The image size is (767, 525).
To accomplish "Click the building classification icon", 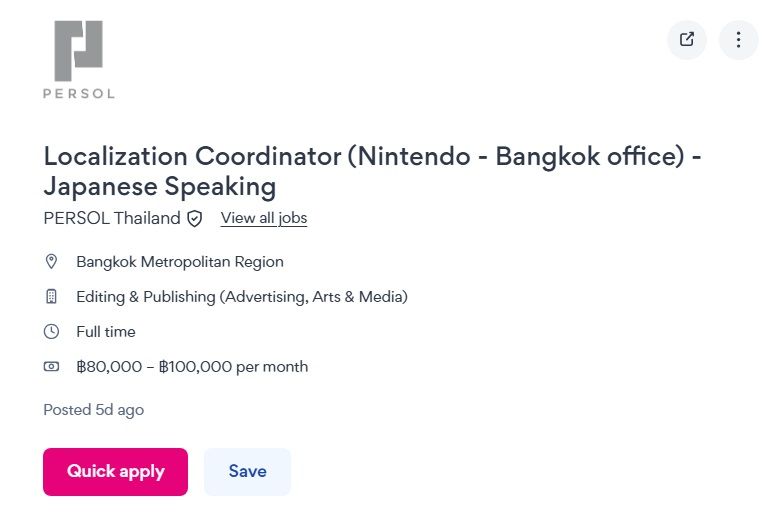I will click(x=52, y=297).
